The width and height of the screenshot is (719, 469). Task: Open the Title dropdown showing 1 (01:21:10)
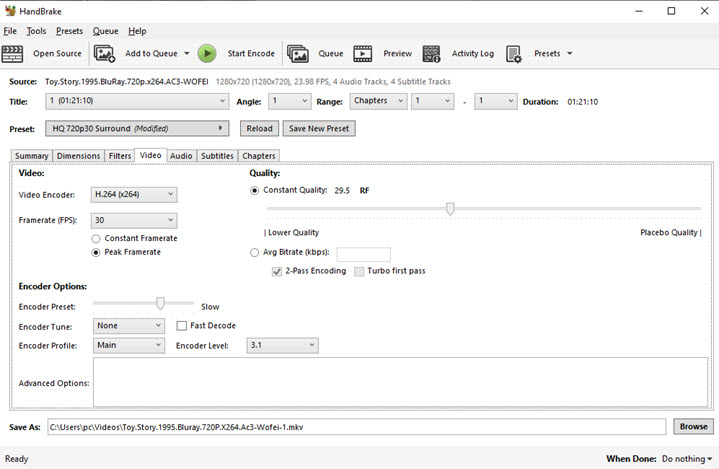tap(137, 101)
